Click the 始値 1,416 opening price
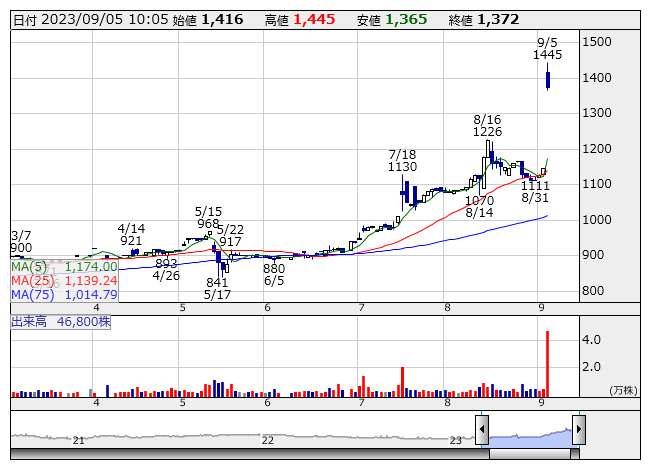Screen dimensions: 653x470 208,20
